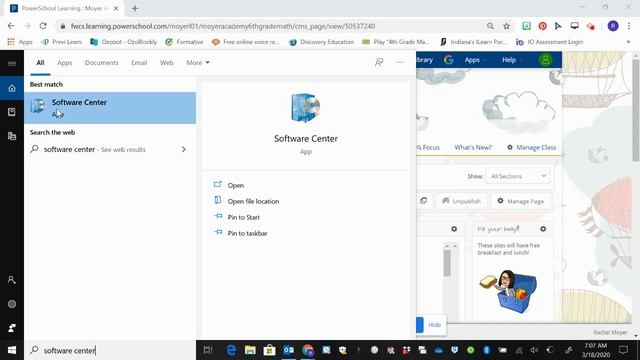Select the All search filter tab
This screenshot has height=360, width=640.
click(x=40, y=62)
